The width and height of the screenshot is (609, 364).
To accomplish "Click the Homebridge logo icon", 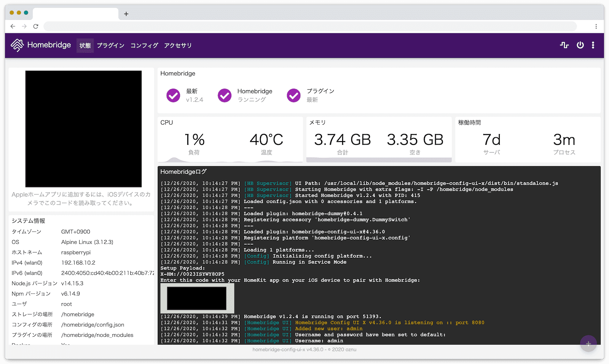I will [x=17, y=45].
